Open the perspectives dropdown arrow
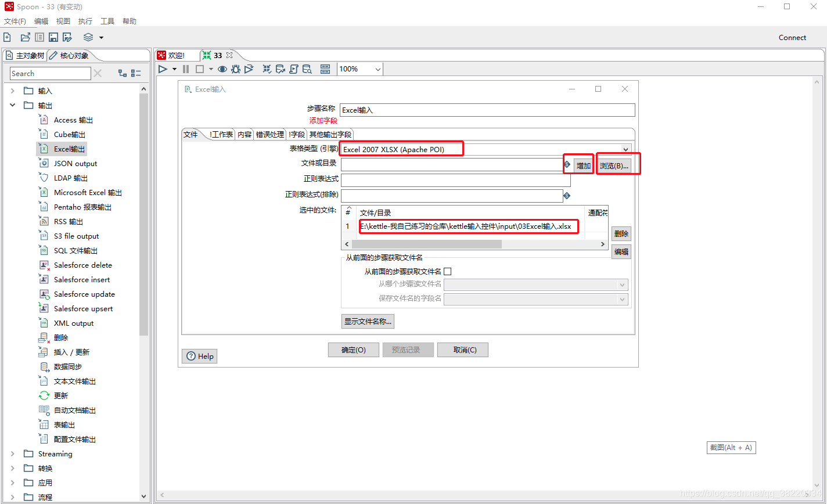The width and height of the screenshot is (827, 504). (101, 37)
